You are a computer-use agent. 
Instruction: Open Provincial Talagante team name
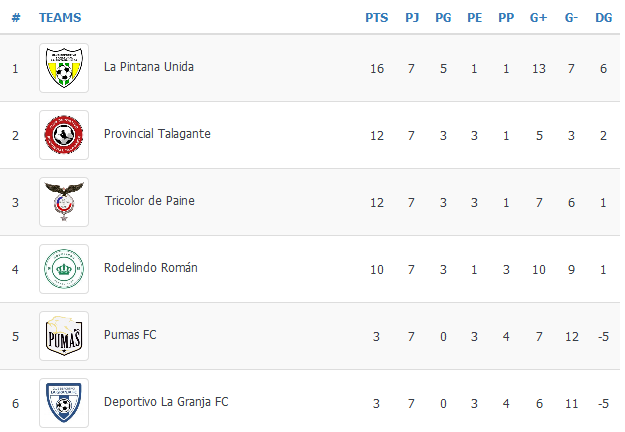point(157,134)
